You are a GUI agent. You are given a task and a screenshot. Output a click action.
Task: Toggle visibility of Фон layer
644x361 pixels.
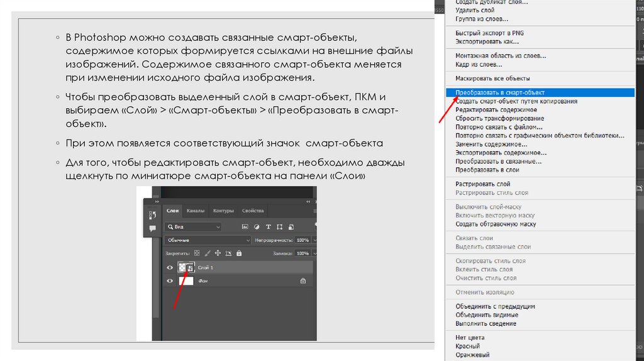[x=169, y=281]
